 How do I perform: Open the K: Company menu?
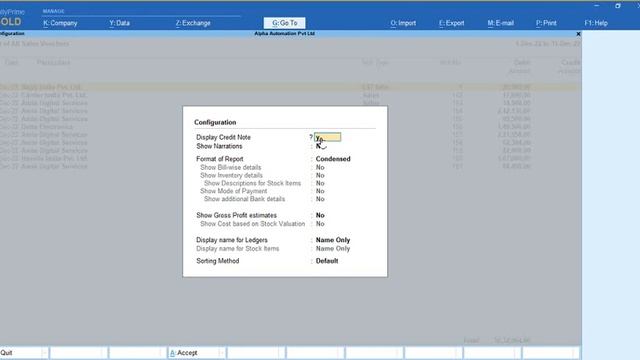[60, 23]
